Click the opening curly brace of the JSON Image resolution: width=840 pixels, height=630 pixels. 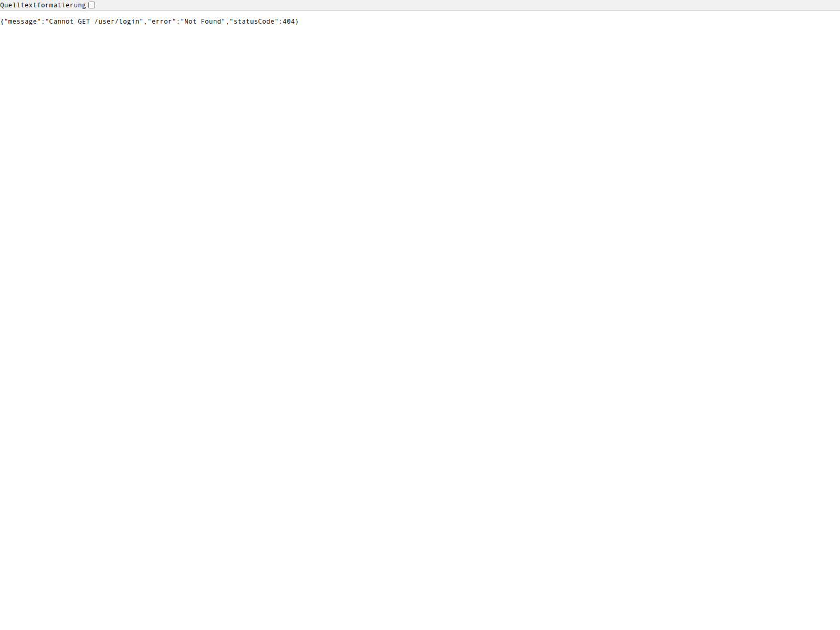click(x=3, y=22)
